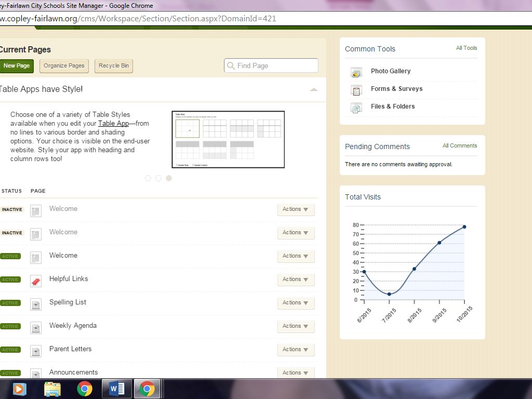Click the 10/2015 data point on chart

point(464,227)
